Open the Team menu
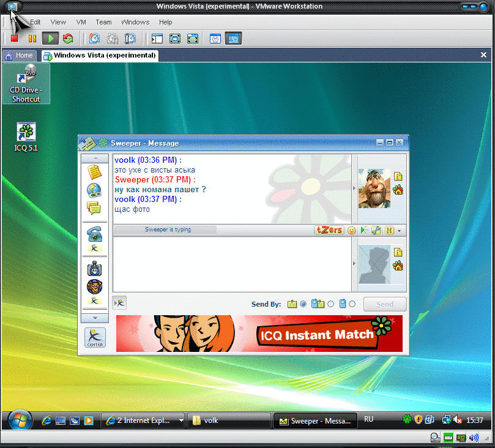Image resolution: width=495 pixels, height=448 pixels. click(103, 22)
